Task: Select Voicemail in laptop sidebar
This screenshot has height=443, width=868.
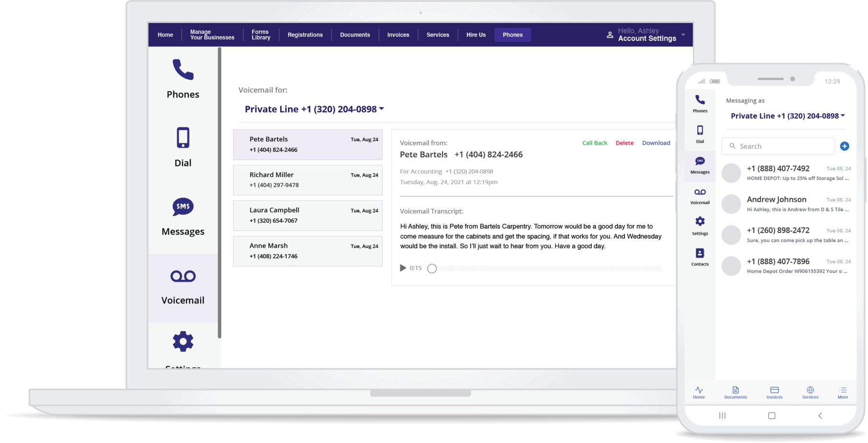Action: [x=183, y=288]
